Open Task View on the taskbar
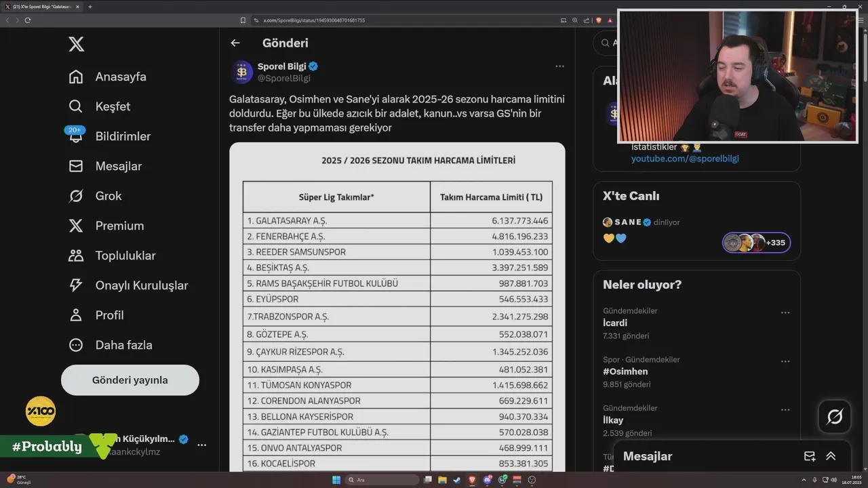Screen dimensions: 868x488 tap(427, 480)
